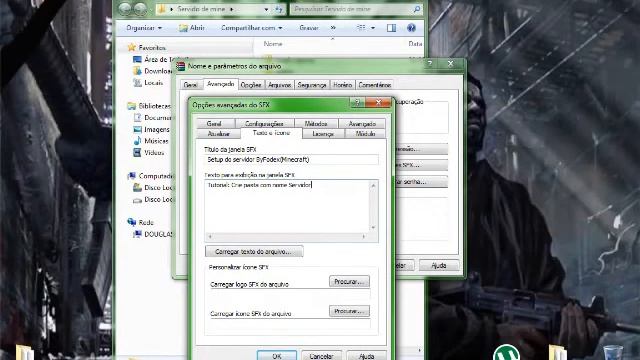The height and width of the screenshot is (360, 640).
Task: Click the Rede network icon in the sidebar
Action: 131,222
